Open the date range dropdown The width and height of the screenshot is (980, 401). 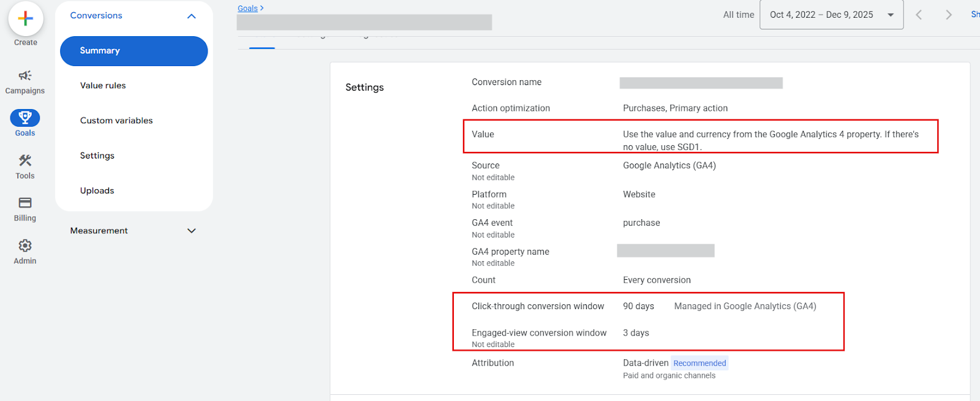831,15
